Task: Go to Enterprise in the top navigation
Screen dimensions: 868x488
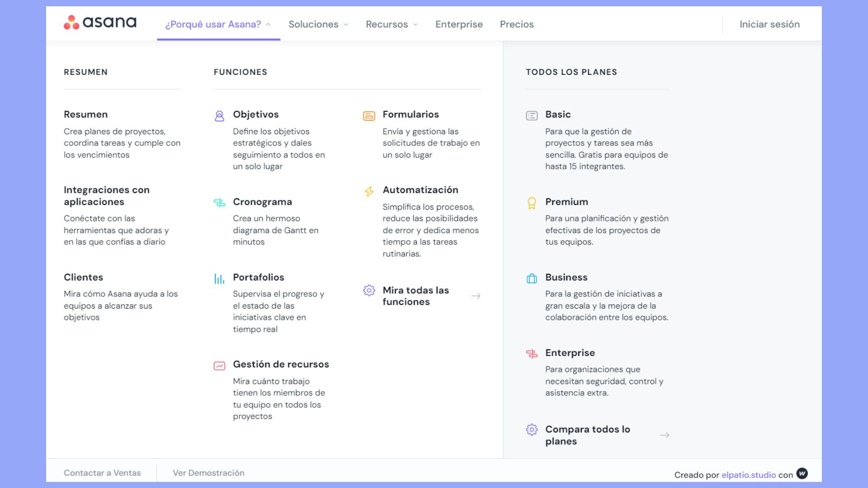Action: click(x=459, y=24)
